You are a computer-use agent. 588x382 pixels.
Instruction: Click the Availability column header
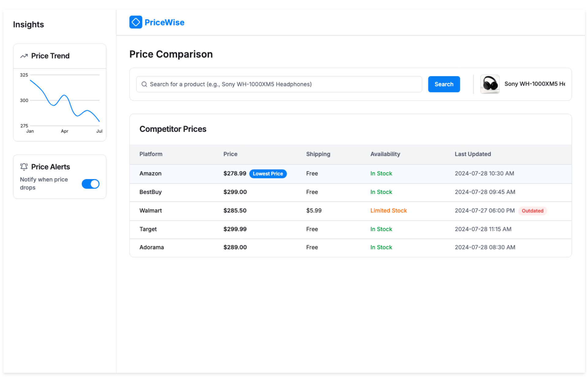[385, 154]
